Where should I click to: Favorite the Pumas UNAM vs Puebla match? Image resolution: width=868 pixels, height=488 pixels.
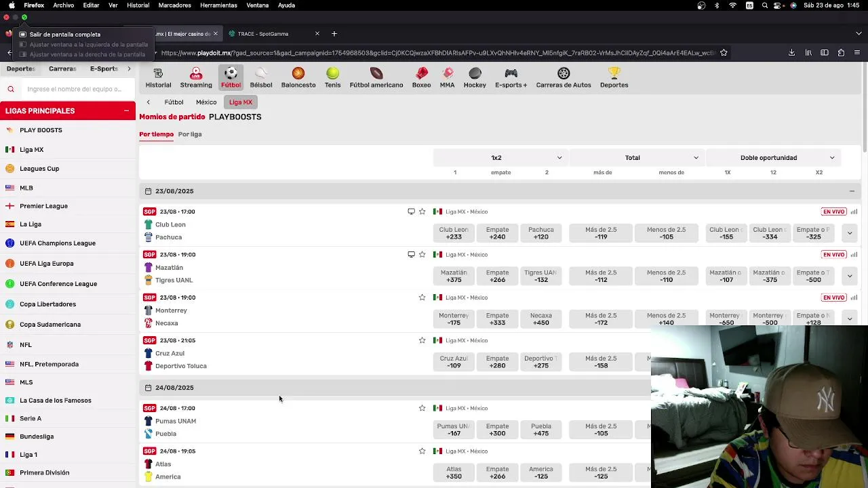pos(422,408)
